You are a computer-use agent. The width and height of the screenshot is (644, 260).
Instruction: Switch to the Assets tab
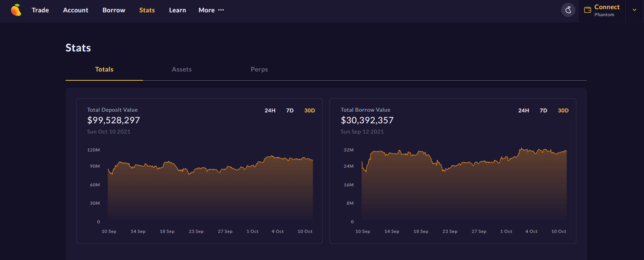tap(182, 69)
